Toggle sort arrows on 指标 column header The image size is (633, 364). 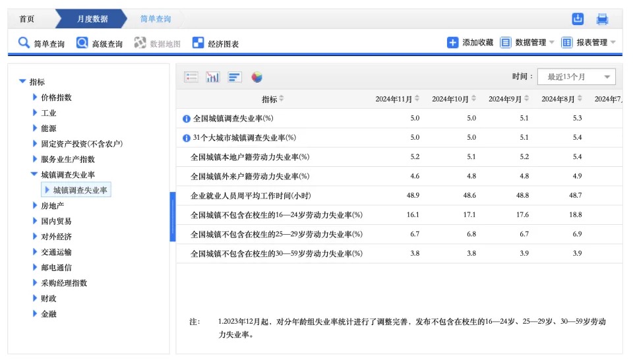coord(282,99)
